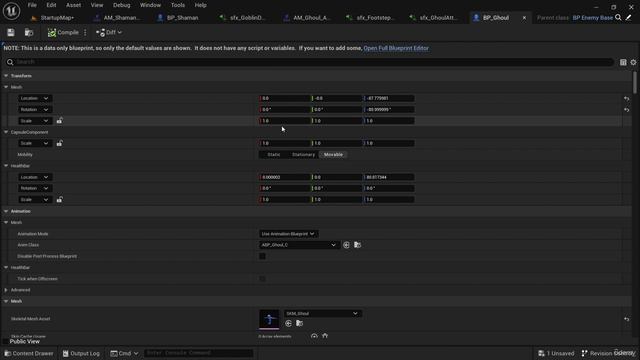Save the current blueprint asset

(x=11, y=32)
